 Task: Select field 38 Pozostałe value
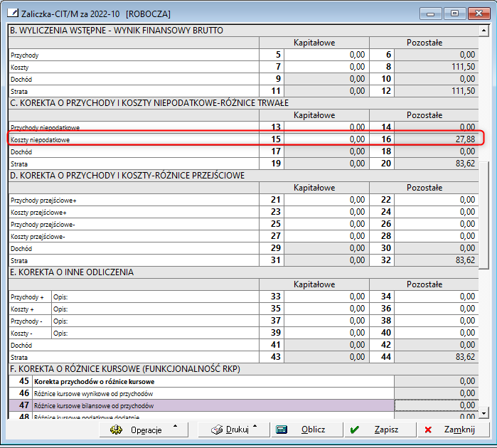point(436,321)
